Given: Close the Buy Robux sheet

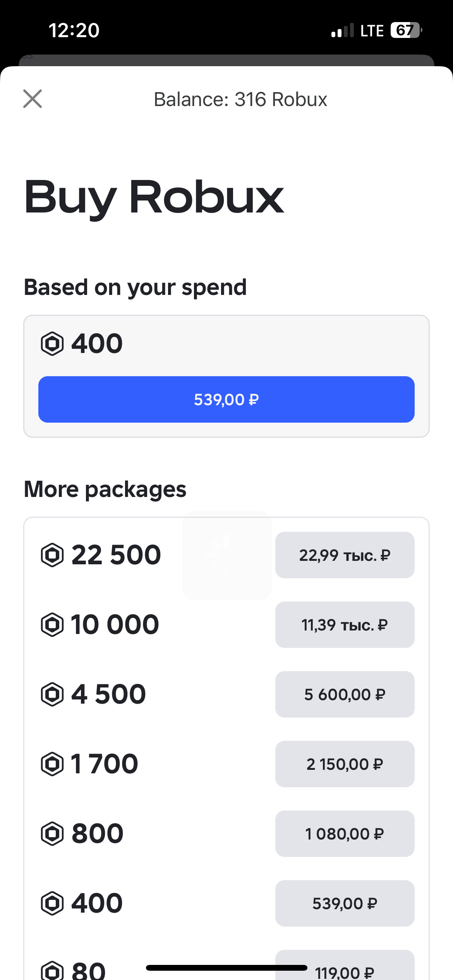Looking at the screenshot, I should click(33, 99).
